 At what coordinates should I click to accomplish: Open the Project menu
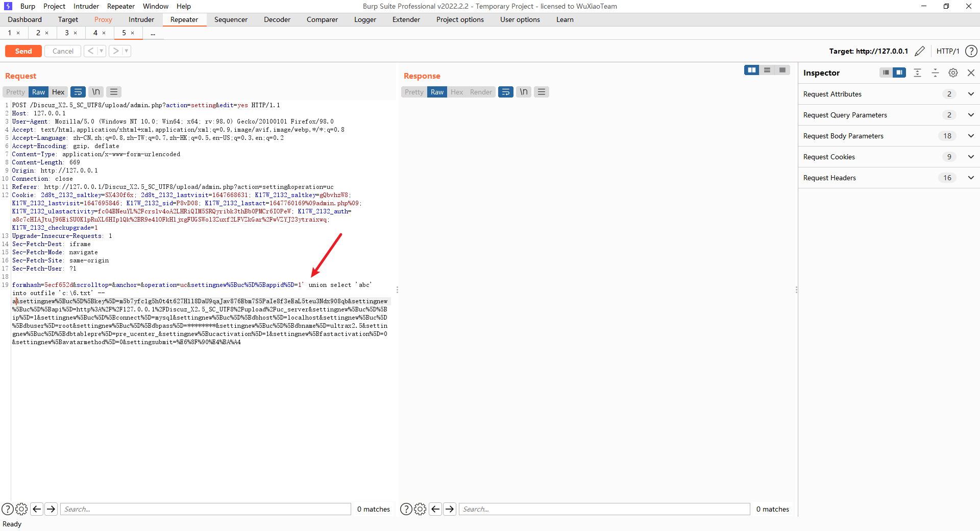click(54, 6)
